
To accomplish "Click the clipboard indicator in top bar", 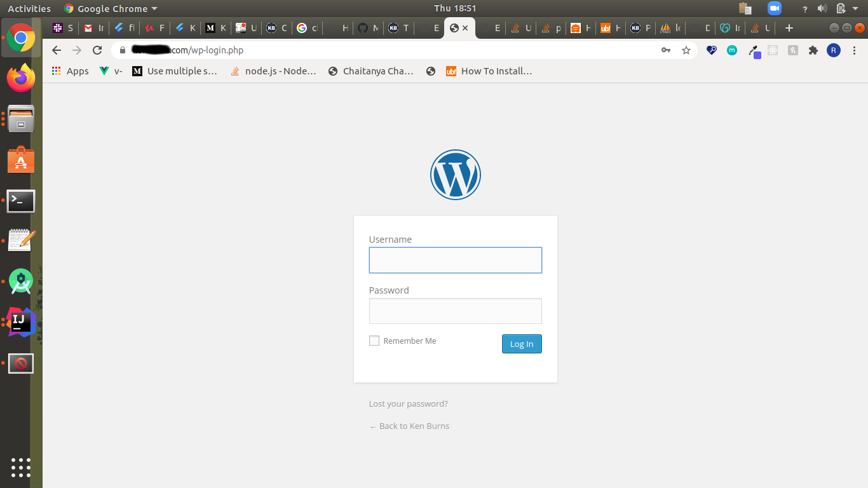I will point(745,8).
